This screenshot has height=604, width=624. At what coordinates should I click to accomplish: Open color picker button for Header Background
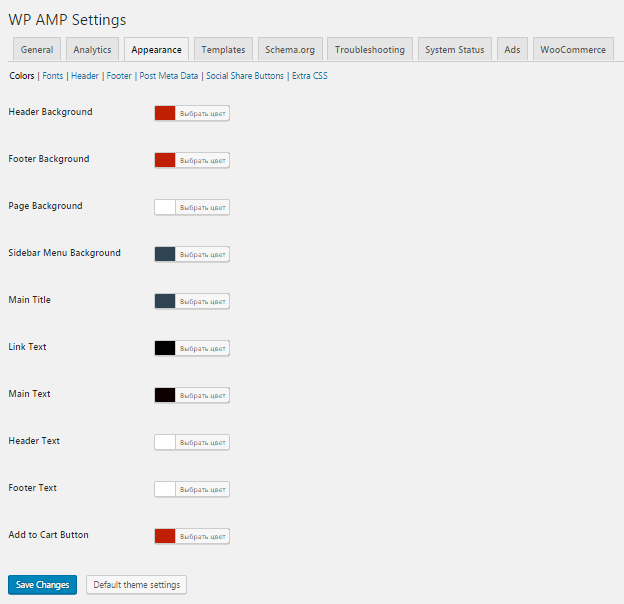pos(202,113)
